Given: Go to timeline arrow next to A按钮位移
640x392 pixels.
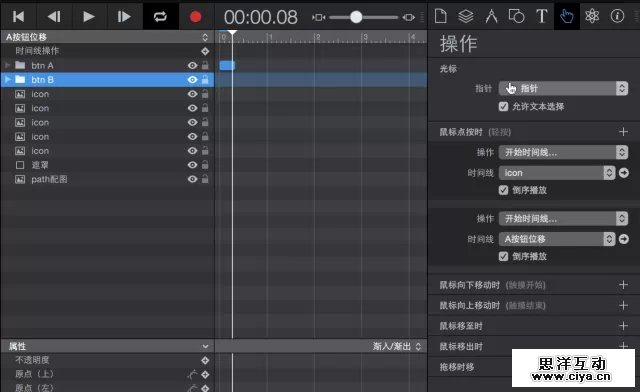Looking at the screenshot, I should 624,239.
